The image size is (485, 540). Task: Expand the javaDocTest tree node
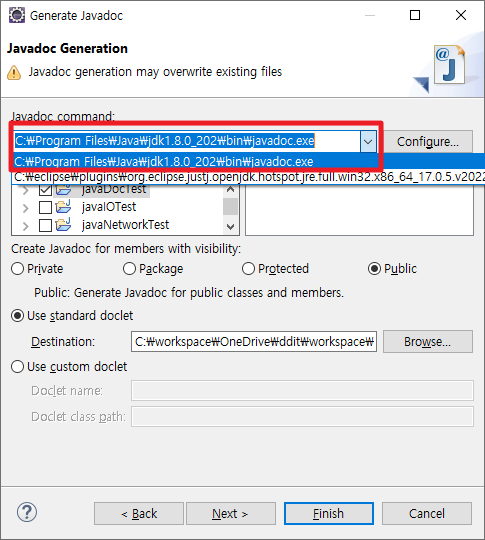click(25, 190)
